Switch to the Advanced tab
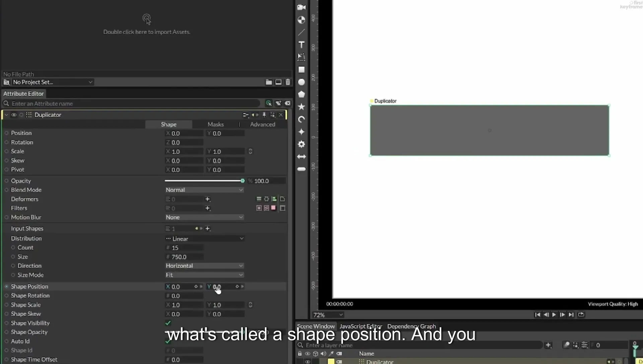Screen dimensions: 643x364 [263, 124]
